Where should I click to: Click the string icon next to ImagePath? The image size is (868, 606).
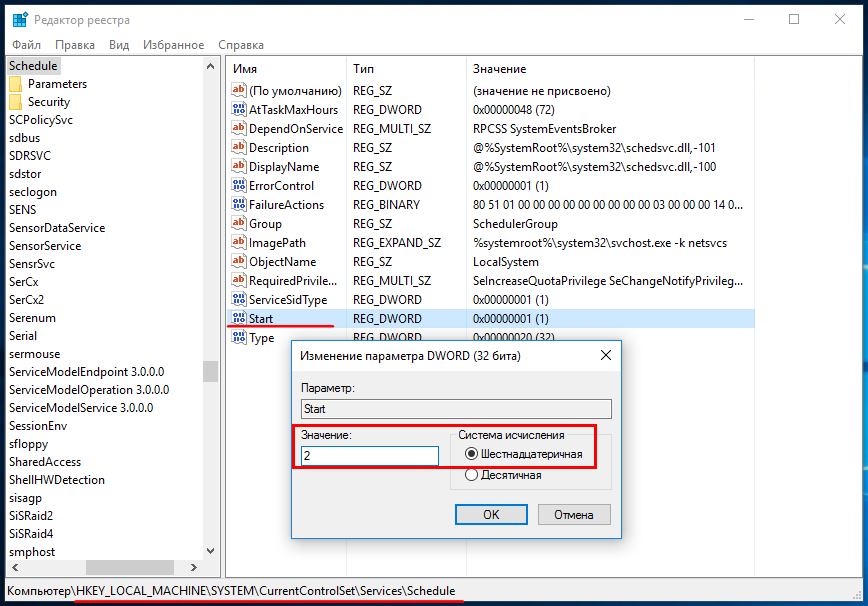(x=239, y=242)
